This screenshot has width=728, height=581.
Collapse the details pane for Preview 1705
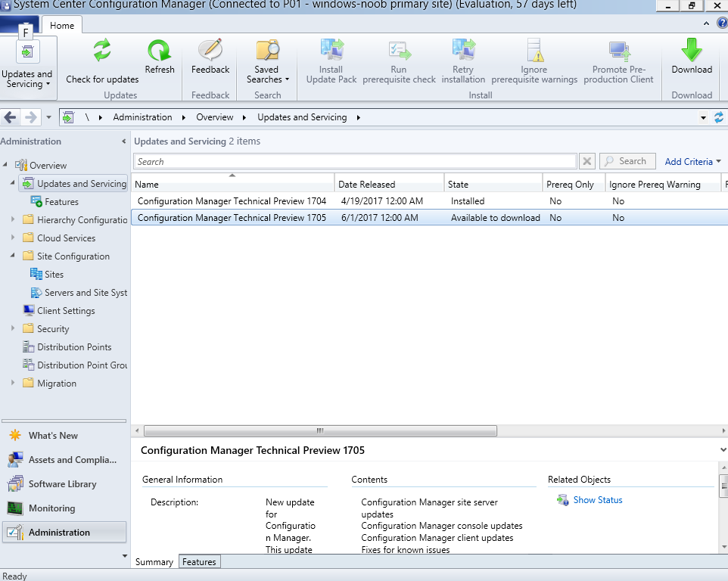723,449
